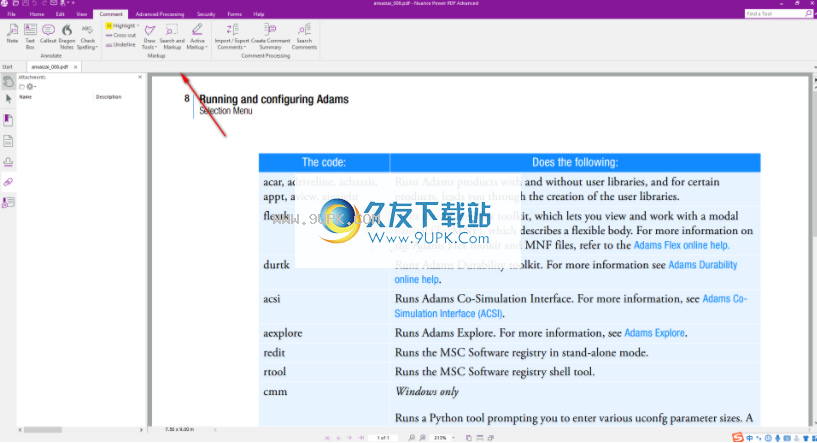Select the Hand tool in sidebar
817x443 pixels.
(x=8, y=81)
